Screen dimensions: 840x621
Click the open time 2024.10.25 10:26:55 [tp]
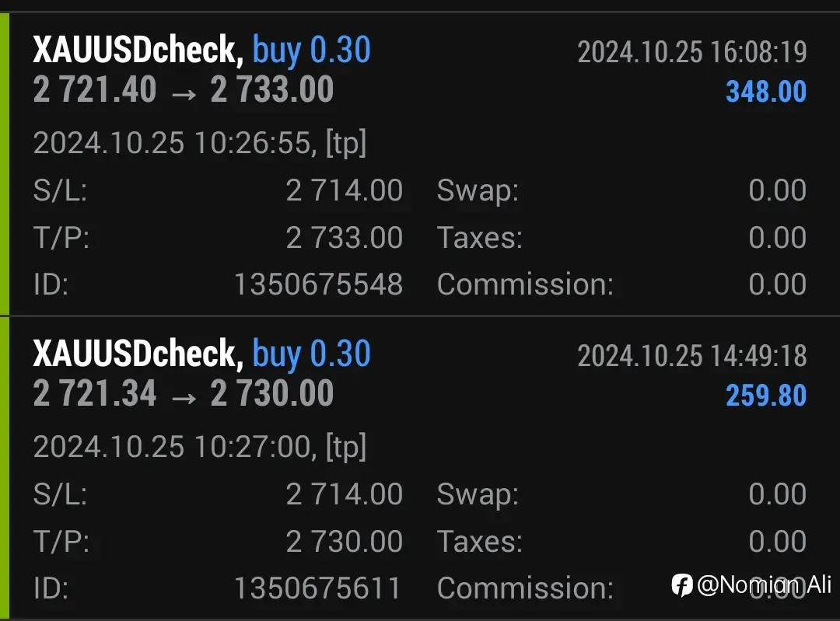pos(200,144)
